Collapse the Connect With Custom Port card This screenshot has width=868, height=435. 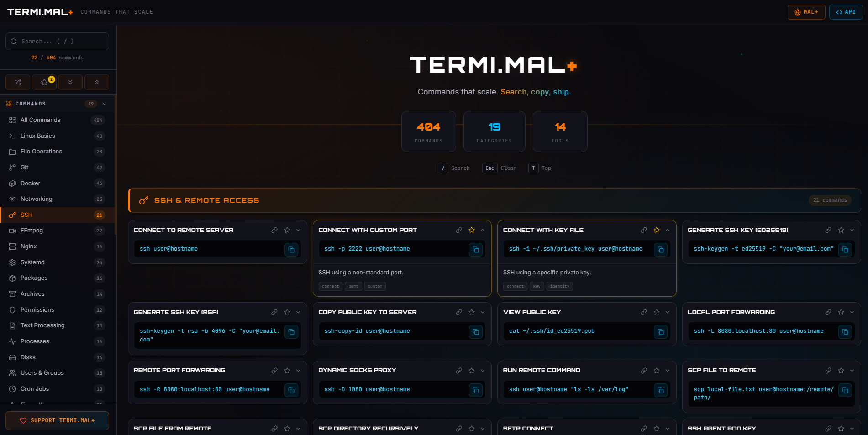tap(483, 230)
